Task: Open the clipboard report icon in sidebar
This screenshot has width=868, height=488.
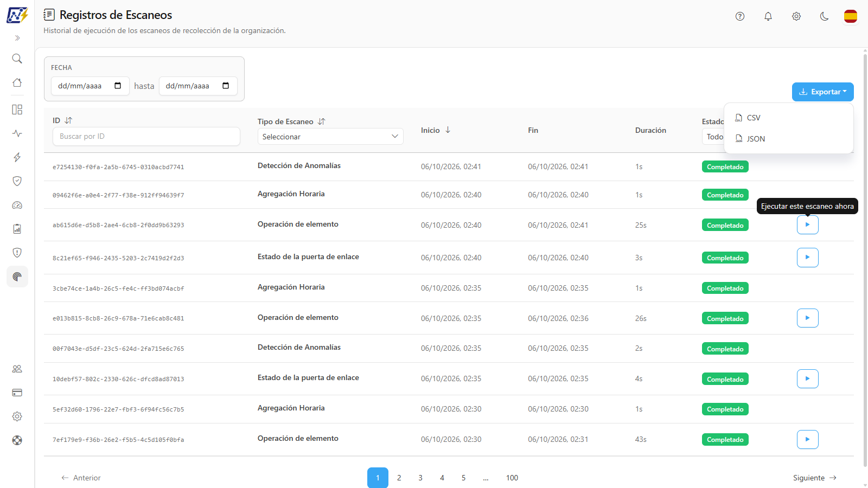Action: coord(17,229)
